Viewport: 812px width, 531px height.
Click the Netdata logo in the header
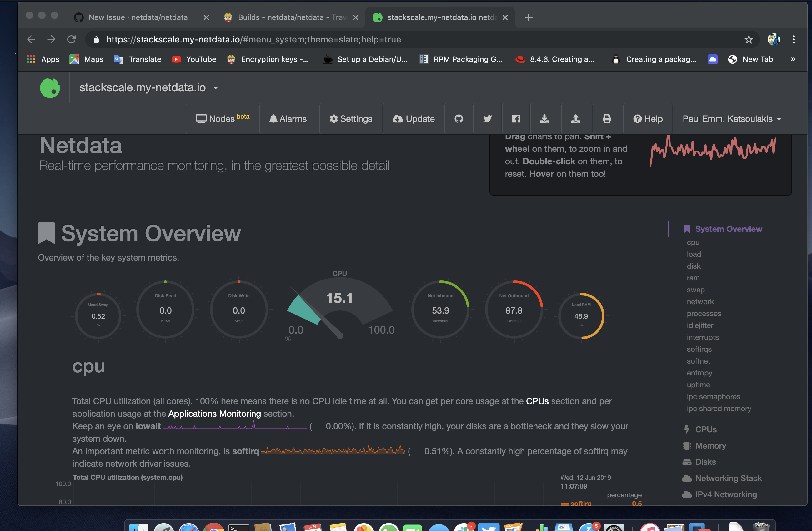tap(50, 88)
